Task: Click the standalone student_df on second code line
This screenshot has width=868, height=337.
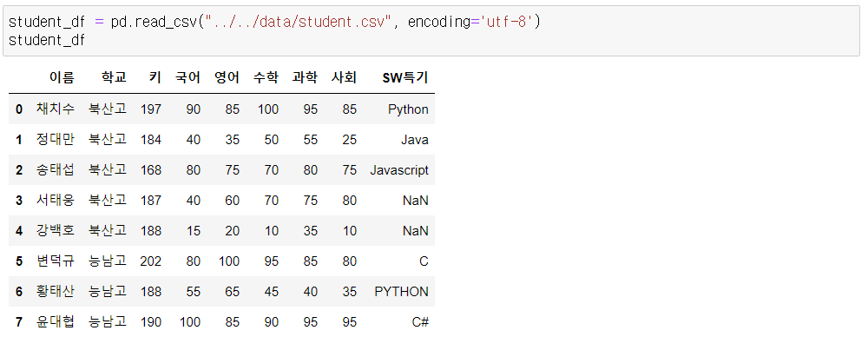Action: 47,40
